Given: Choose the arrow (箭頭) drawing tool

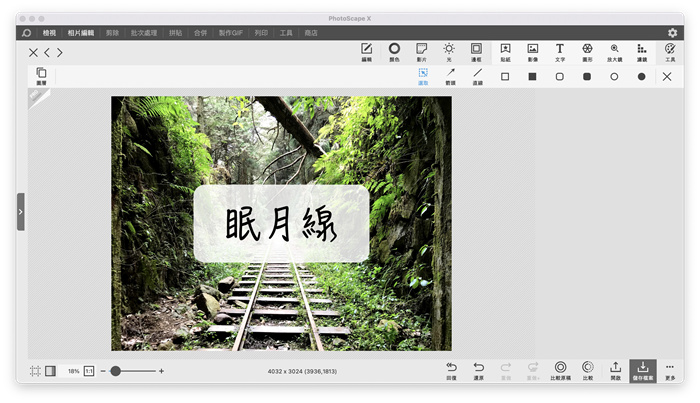Looking at the screenshot, I should 450,76.
